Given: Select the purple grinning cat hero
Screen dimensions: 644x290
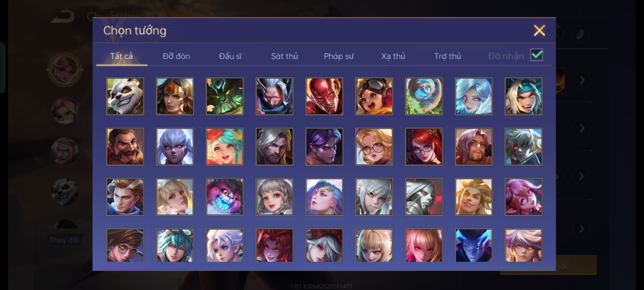Looking at the screenshot, I should pyautogui.click(x=225, y=197).
